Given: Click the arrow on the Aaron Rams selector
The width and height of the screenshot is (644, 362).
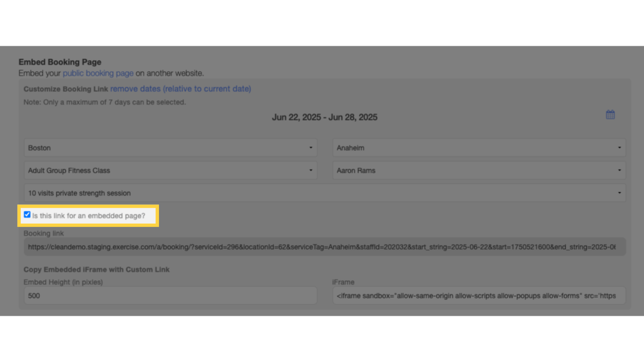Looking at the screenshot, I should tap(619, 170).
